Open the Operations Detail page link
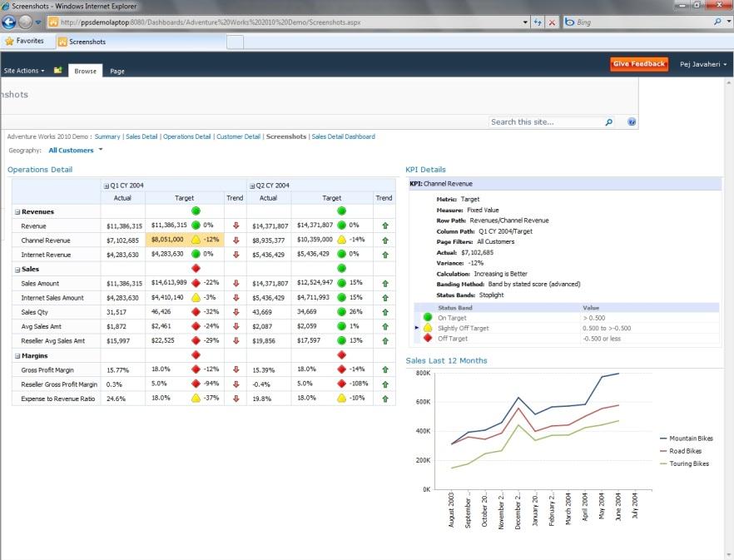Screen dimensions: 734x560 point(186,136)
